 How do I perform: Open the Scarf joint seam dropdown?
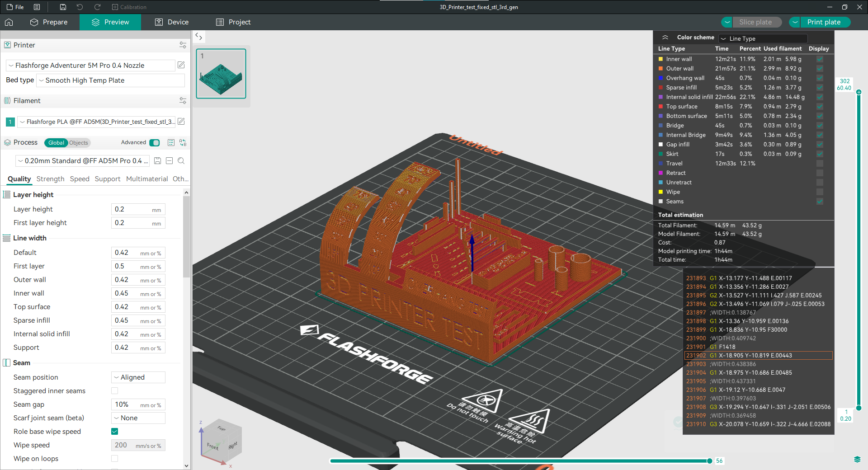[138, 418]
